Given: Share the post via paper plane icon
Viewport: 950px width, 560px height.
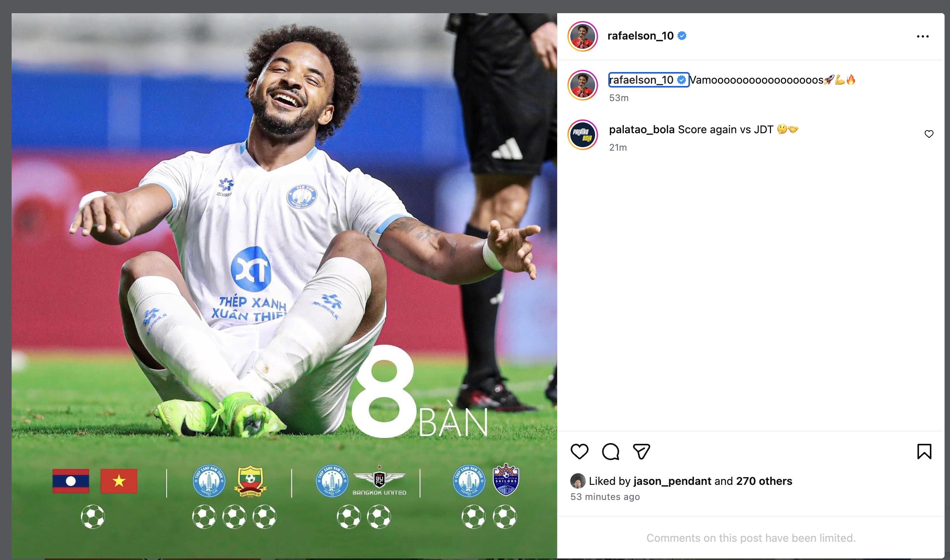Looking at the screenshot, I should pos(641,451).
